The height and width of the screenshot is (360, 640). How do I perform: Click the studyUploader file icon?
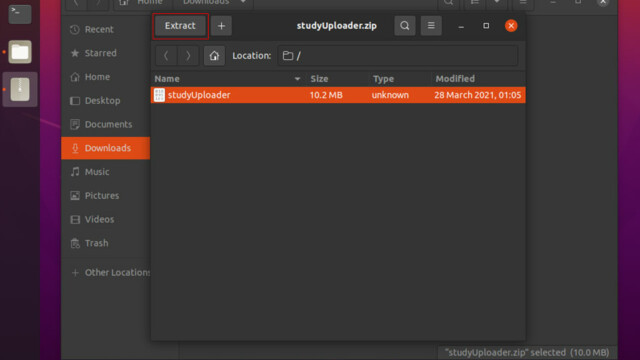click(x=159, y=95)
